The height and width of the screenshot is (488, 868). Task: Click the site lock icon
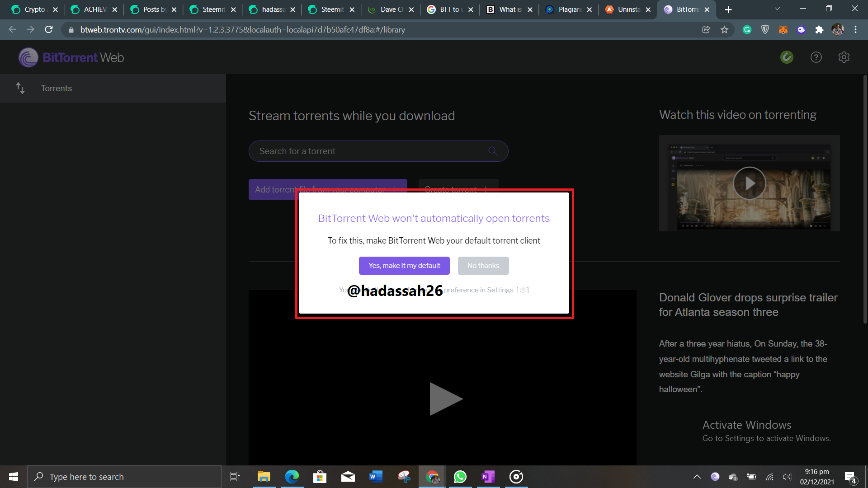71,30
